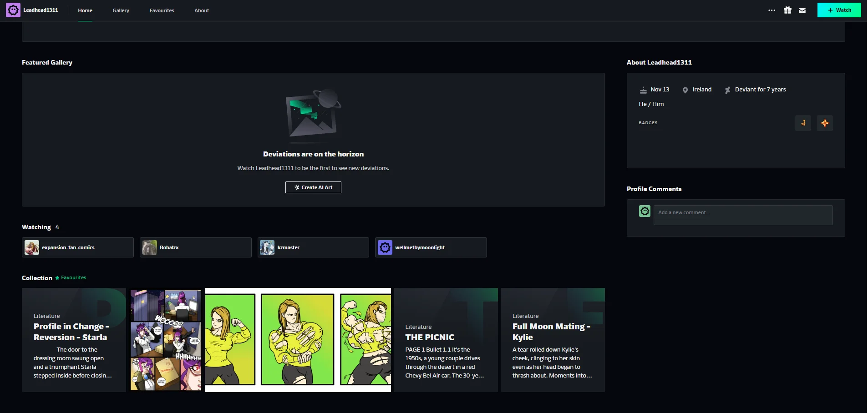Click the location pin icon near Ireland
Screen dimensions: 868x413
[685, 90]
